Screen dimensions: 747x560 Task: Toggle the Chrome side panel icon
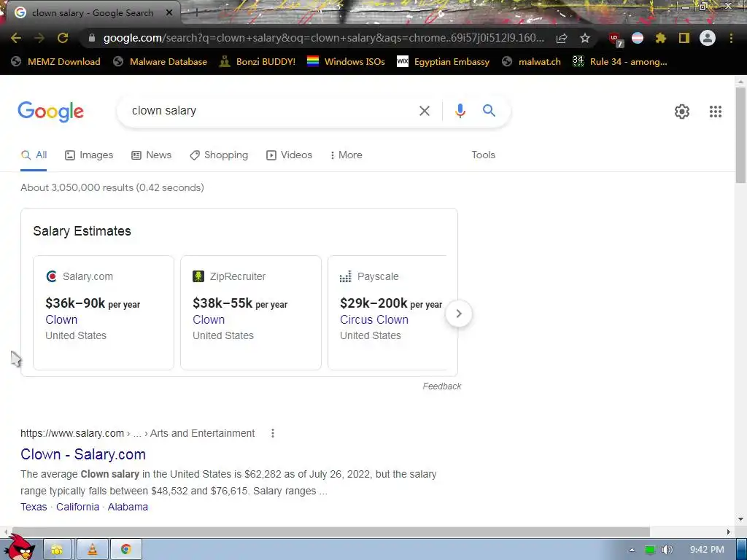(684, 38)
